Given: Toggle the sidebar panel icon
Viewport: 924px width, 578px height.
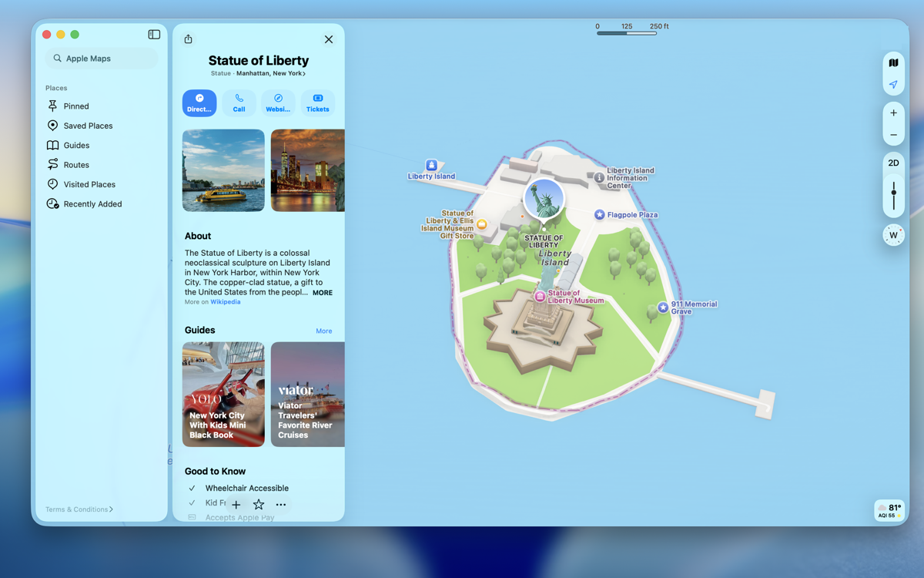Looking at the screenshot, I should [154, 35].
